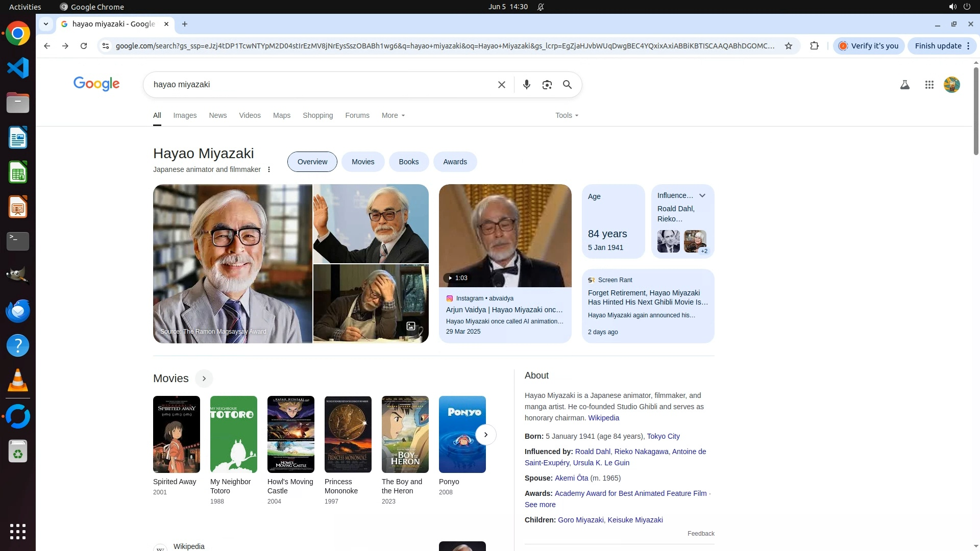Screen dimensions: 980x551
Task: Reload the page
Action: (x=84, y=46)
